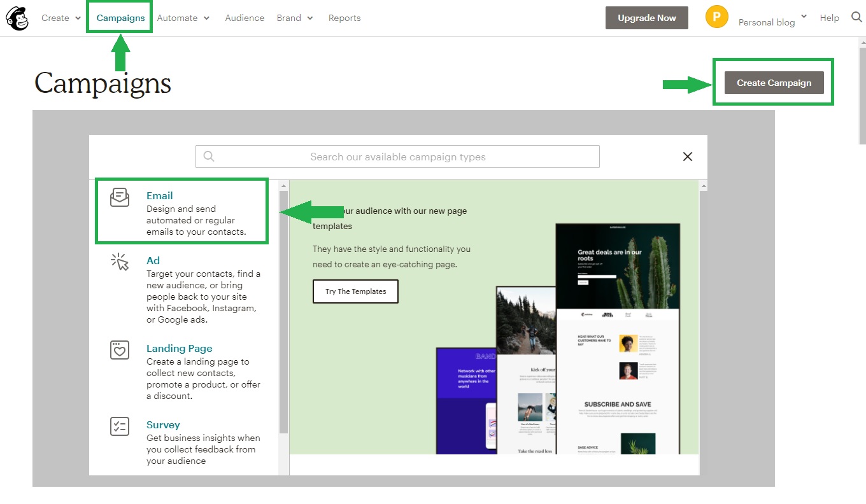The height and width of the screenshot is (504, 866).
Task: Expand the Automate dropdown menu
Action: pyautogui.click(x=183, y=18)
